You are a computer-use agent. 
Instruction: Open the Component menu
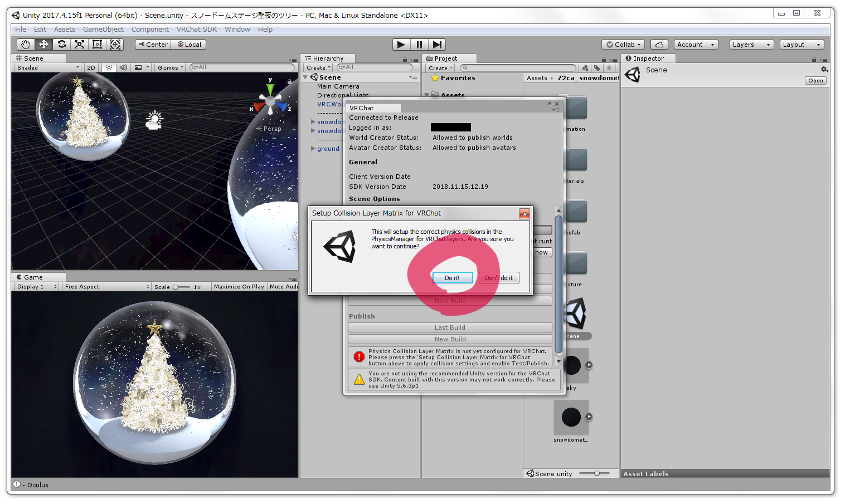(x=150, y=30)
